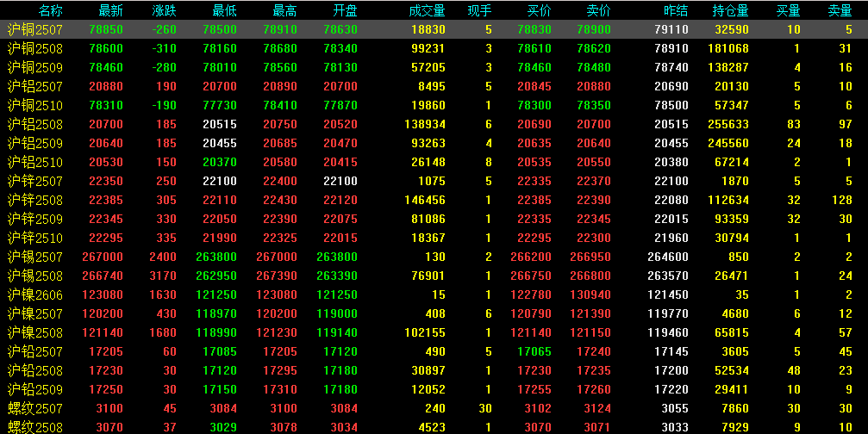Select the 沪铝2508 contract name
Screen dimensions: 868x434
click(x=35, y=124)
